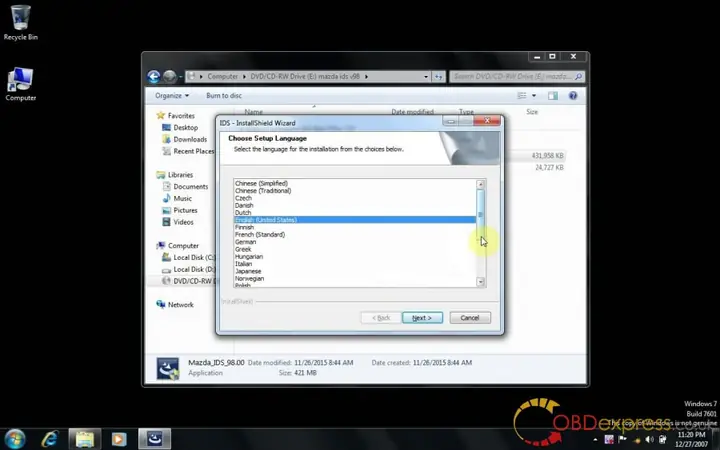Open the Recycle Bin desktop icon
The image size is (720, 450).
click(x=21, y=20)
